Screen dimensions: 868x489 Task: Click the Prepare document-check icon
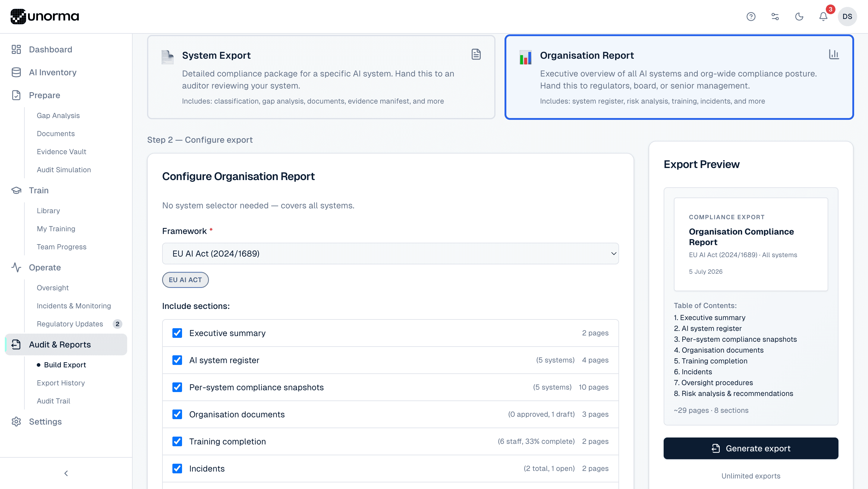click(x=16, y=95)
